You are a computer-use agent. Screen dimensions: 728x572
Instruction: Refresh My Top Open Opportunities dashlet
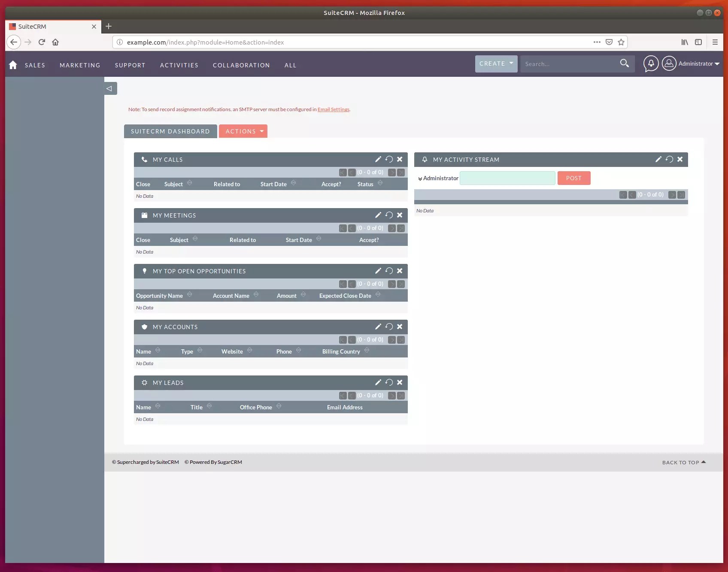click(389, 271)
